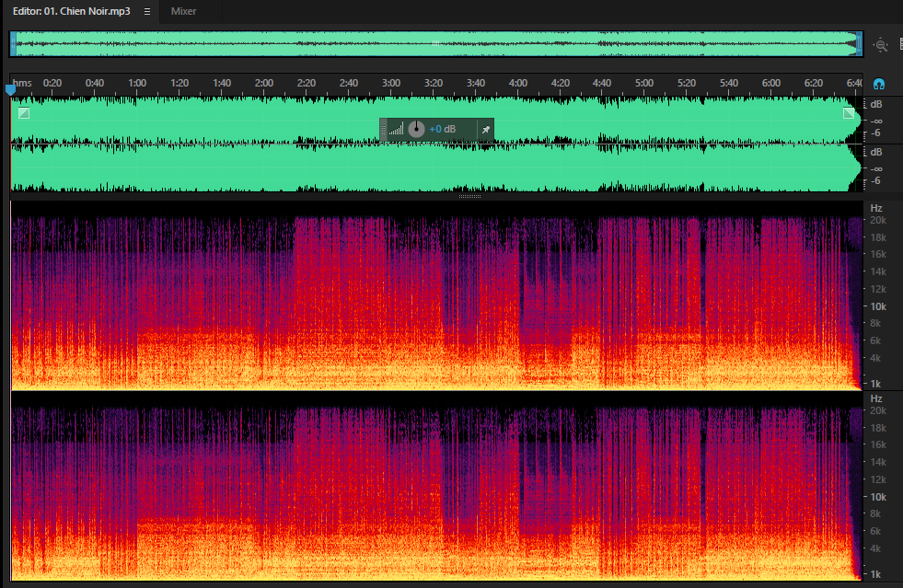Click the 6:20 mark on time ruler
Viewport: 903px width, 588px height.
coord(814,83)
